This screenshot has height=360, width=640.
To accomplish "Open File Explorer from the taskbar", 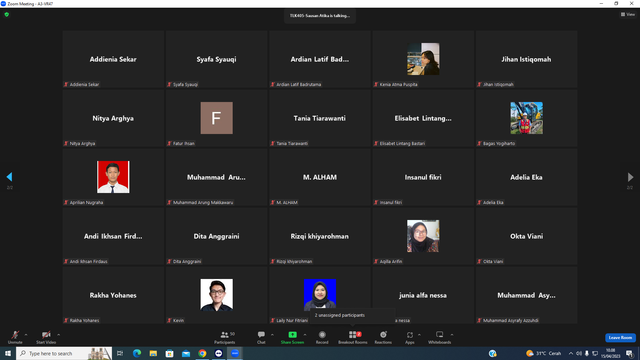I will click(x=153, y=353).
